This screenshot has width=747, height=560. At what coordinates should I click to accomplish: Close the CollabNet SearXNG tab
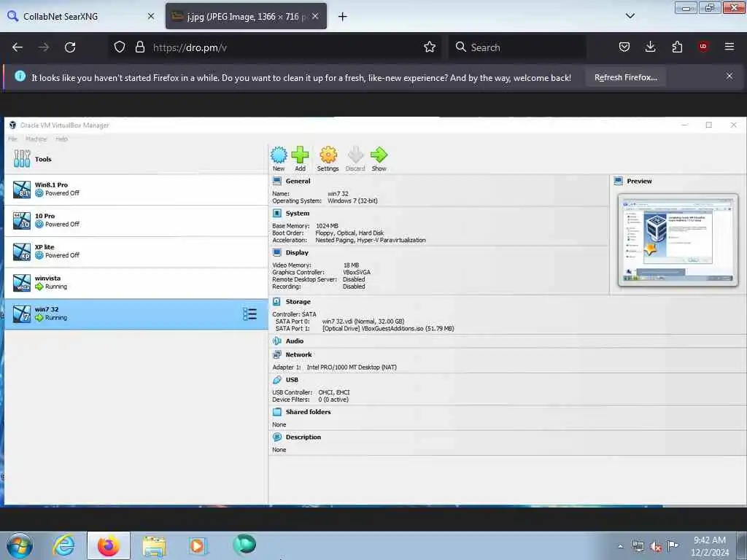click(151, 16)
